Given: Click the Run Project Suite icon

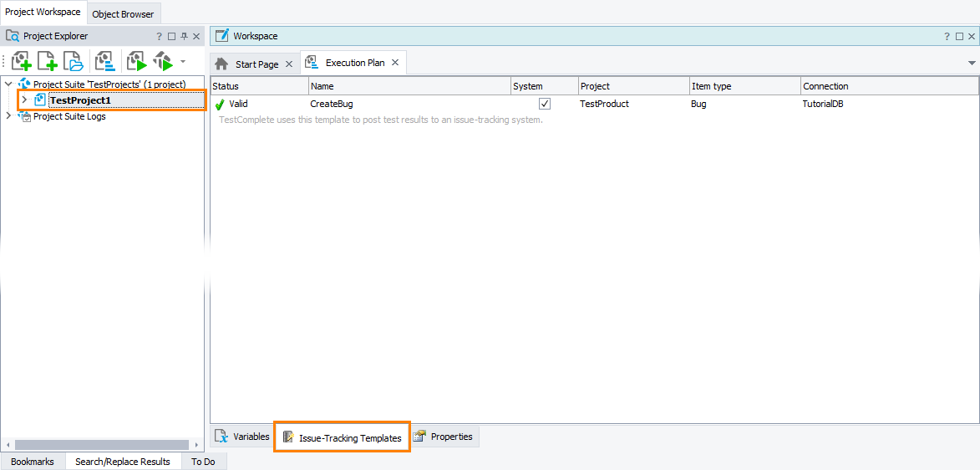Looking at the screenshot, I should [x=162, y=61].
